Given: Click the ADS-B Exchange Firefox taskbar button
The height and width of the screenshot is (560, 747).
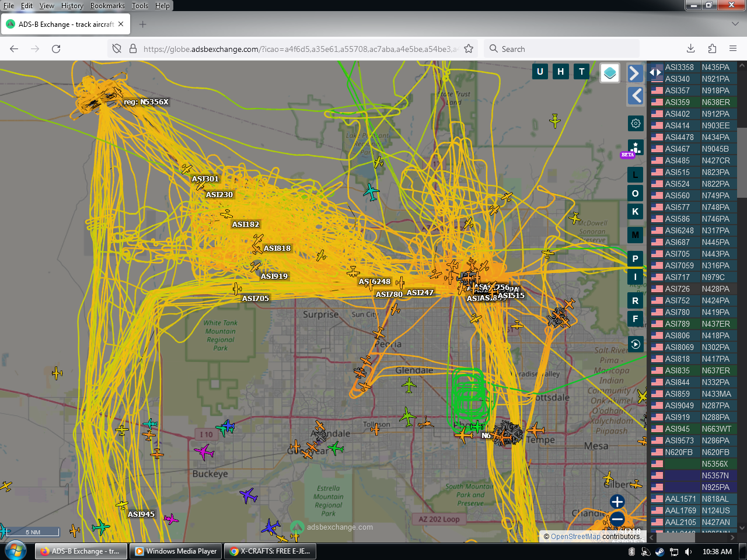Looking at the screenshot, I should pyautogui.click(x=81, y=551).
